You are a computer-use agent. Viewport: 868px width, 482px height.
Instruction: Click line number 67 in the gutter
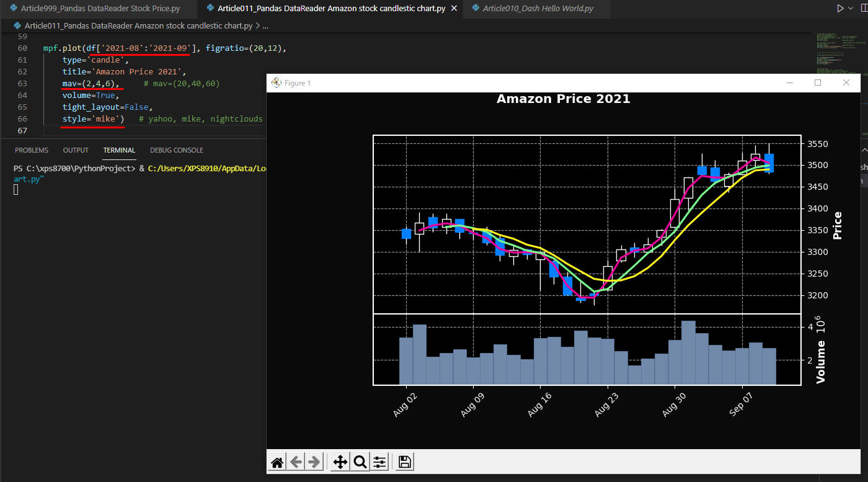coord(22,131)
